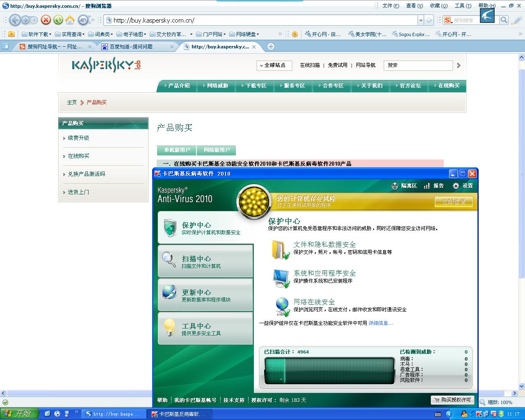Click the browser Forward arrow button
Viewport: 525px width, 420px height.
pyautogui.click(x=25, y=20)
